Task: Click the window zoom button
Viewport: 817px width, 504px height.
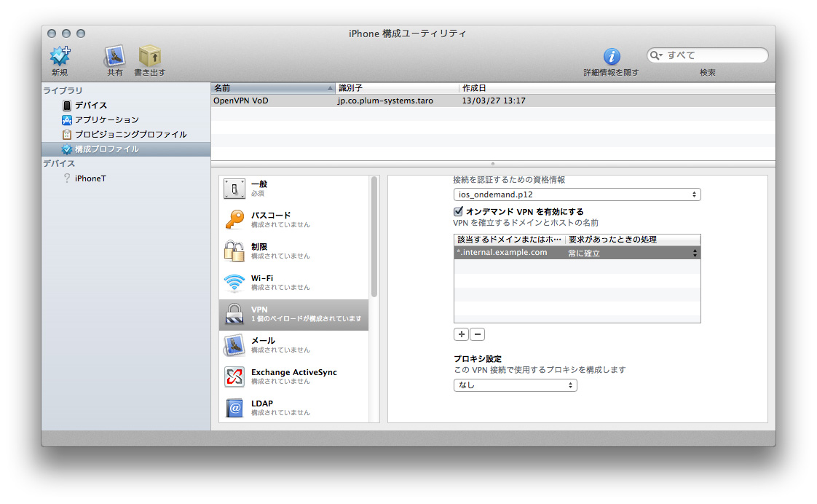Action: point(81,34)
